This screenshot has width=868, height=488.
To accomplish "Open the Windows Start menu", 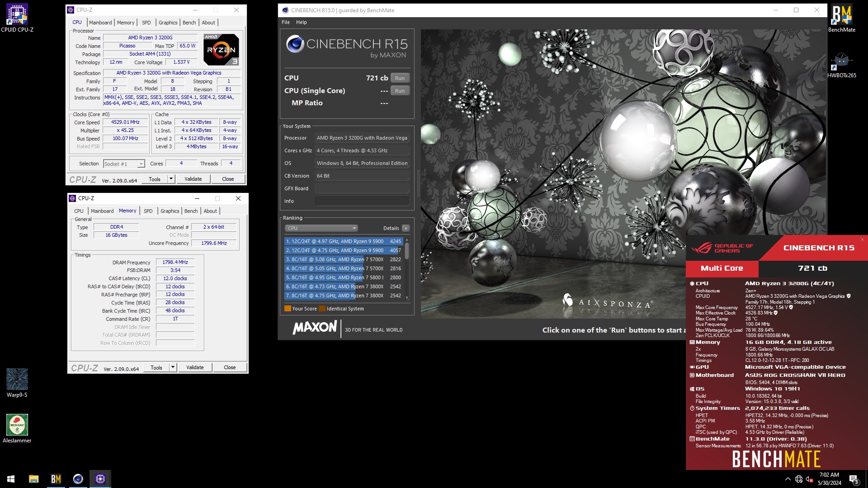I will click(11, 479).
